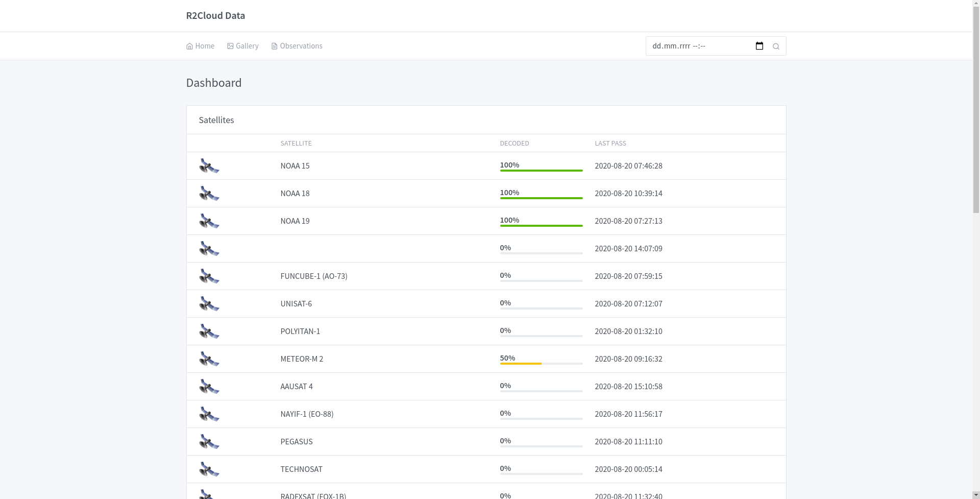This screenshot has width=980, height=499.
Task: Select the UNISAT-6 name
Action: click(296, 304)
